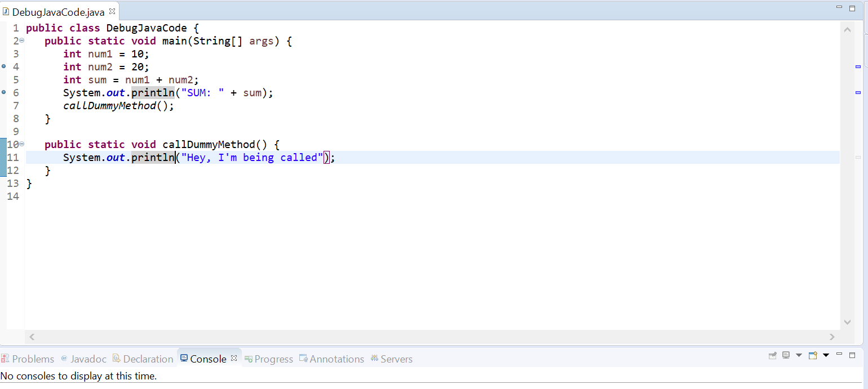Close the Console view tab
The width and height of the screenshot is (868, 389).
click(x=234, y=358)
